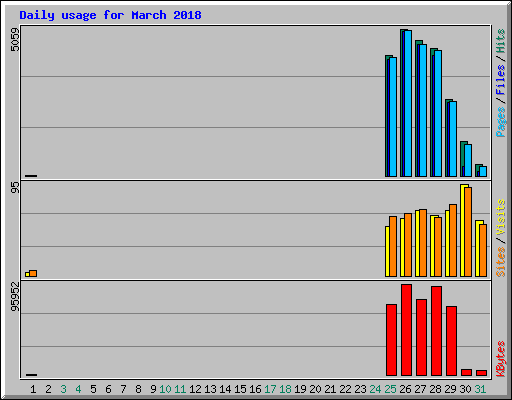512x400 pixels.
Task: Click the short red KBytes bar, day 30
Action: [466, 372]
